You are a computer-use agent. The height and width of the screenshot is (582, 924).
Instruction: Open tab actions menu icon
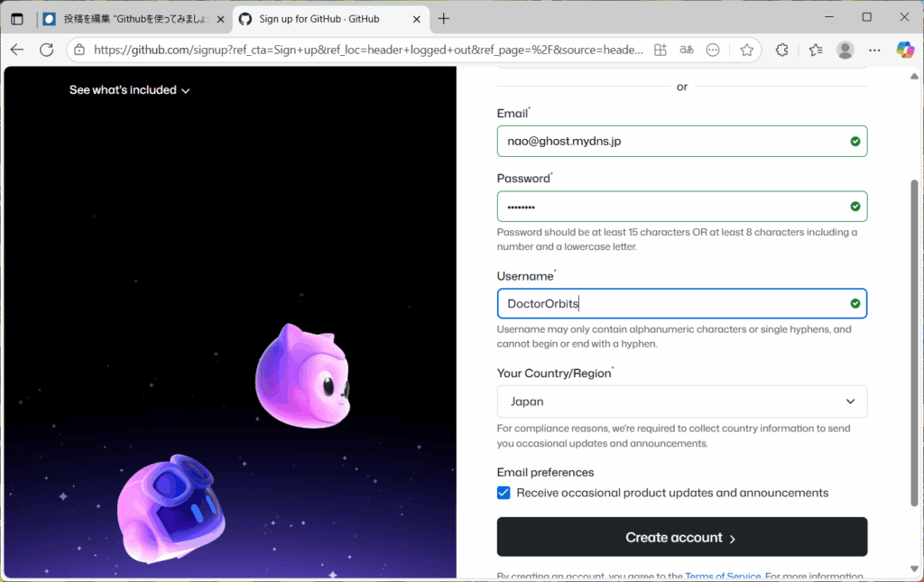coord(17,19)
